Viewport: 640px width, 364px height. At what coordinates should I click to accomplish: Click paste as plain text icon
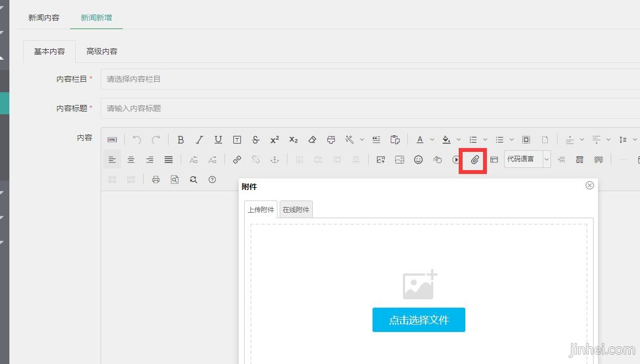point(395,140)
